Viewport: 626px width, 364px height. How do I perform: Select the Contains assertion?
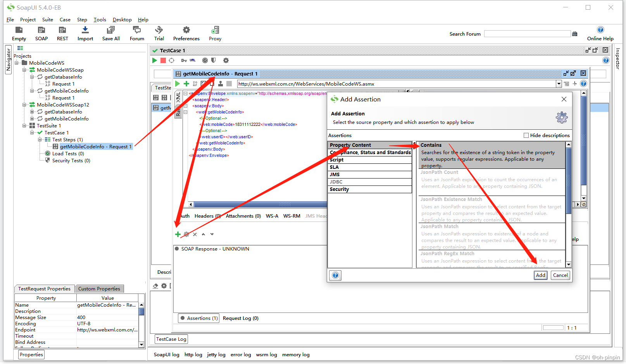[431, 144]
